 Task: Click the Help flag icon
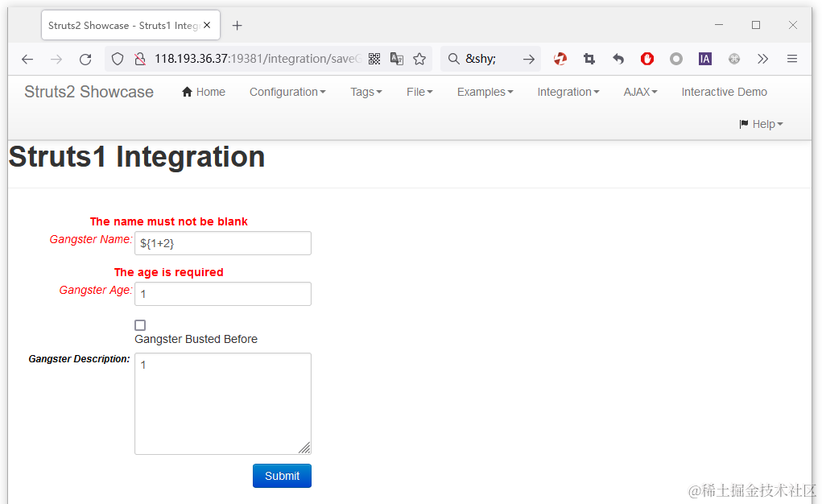coord(743,124)
